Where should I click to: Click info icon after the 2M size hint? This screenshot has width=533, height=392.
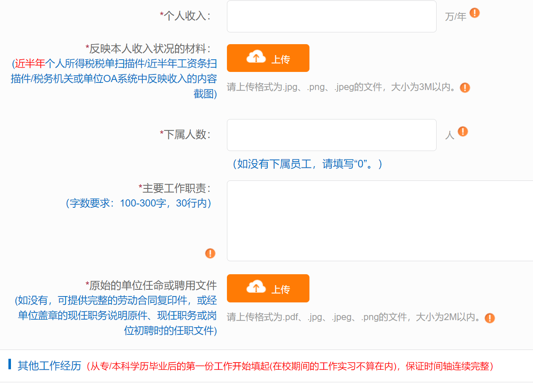coord(490,318)
